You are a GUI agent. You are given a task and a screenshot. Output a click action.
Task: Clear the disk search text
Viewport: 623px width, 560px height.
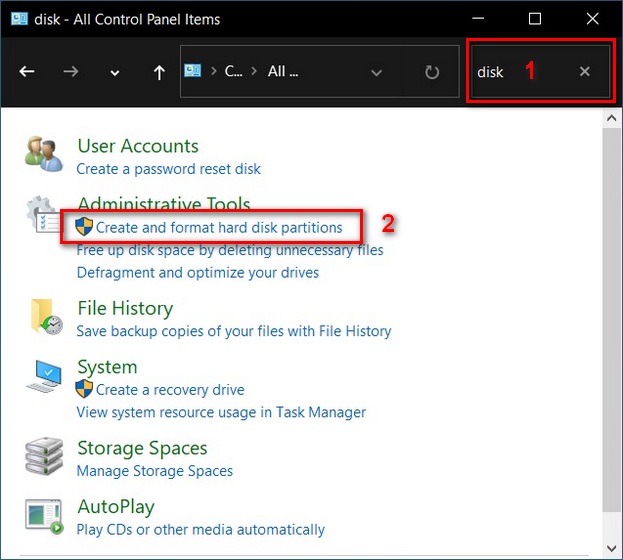[584, 72]
